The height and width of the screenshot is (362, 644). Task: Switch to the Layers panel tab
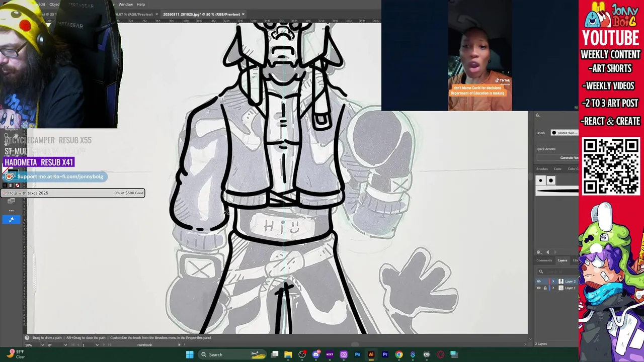point(562,260)
